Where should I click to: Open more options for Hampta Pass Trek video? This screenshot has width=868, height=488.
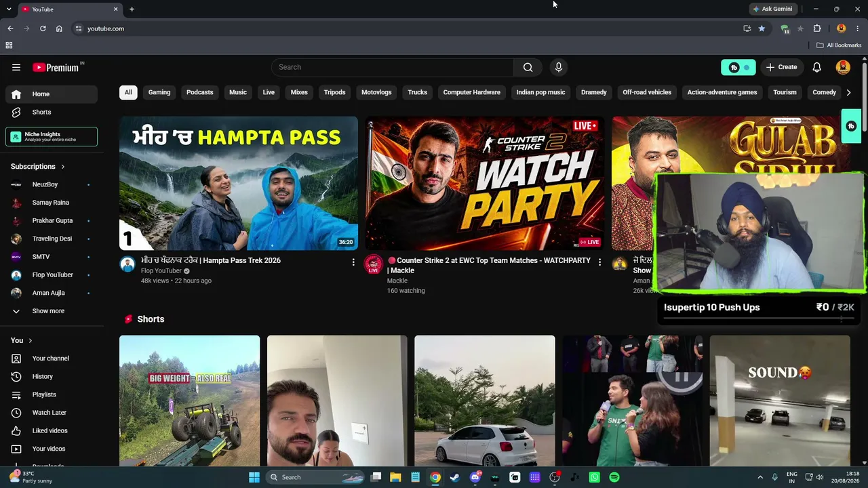click(353, 262)
